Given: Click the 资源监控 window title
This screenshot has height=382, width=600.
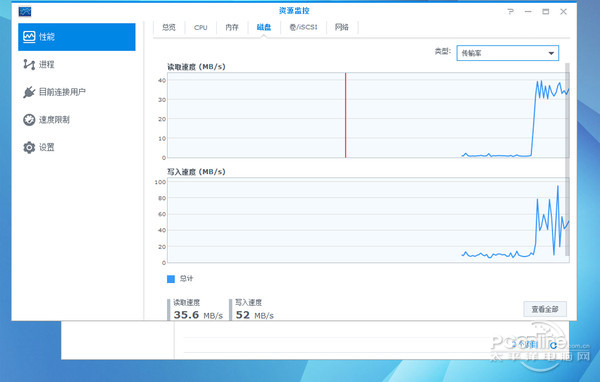Looking at the screenshot, I should click(294, 11).
